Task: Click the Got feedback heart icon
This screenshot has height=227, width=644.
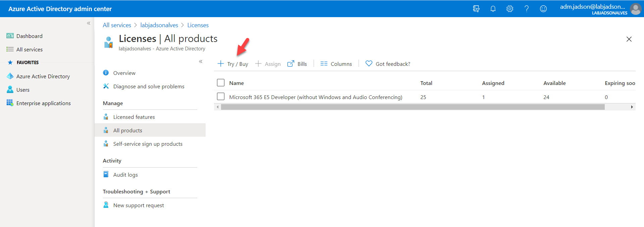Action: (369, 63)
